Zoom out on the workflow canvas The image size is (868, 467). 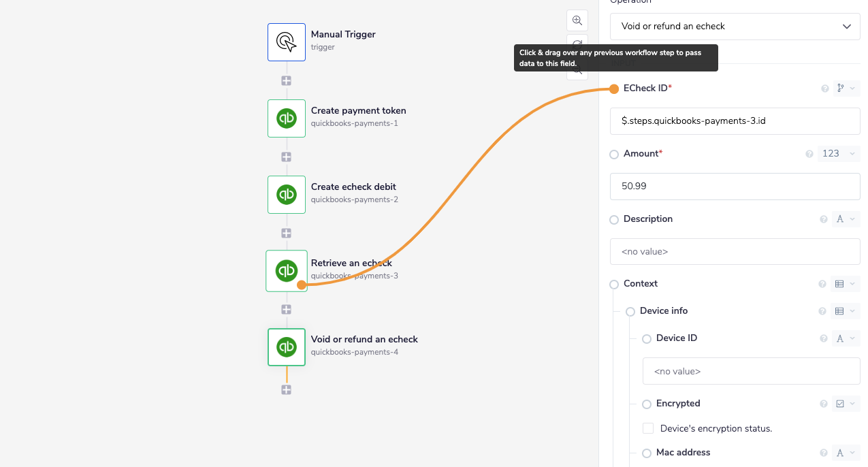pyautogui.click(x=577, y=69)
